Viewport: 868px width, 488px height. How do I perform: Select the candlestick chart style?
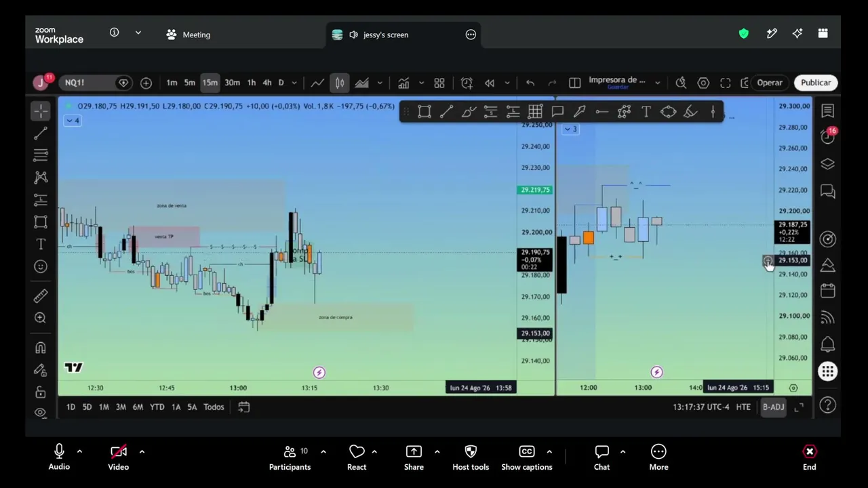tap(340, 83)
